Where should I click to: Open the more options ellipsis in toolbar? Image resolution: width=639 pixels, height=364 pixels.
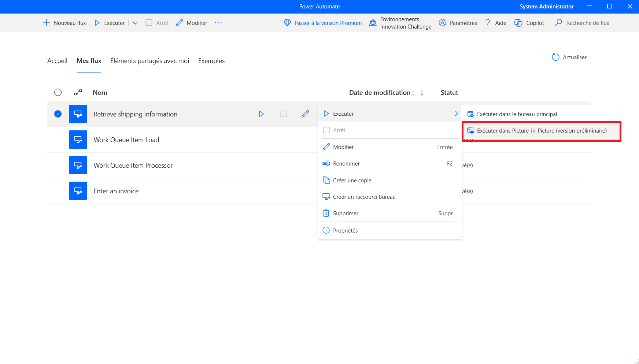point(218,23)
